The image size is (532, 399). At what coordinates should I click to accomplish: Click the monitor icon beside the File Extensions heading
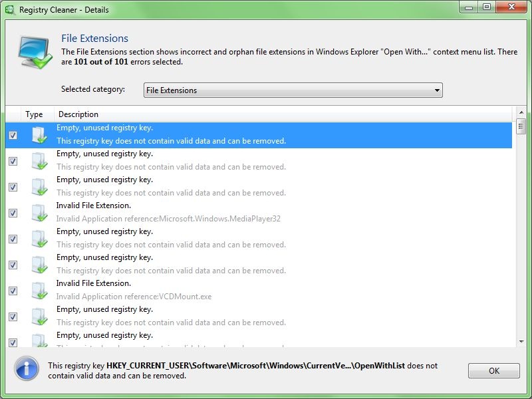tap(35, 52)
